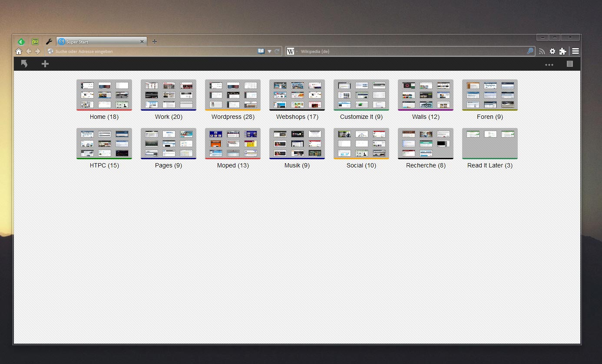
Task: Open the Super Start three-dots options
Action: tap(549, 65)
